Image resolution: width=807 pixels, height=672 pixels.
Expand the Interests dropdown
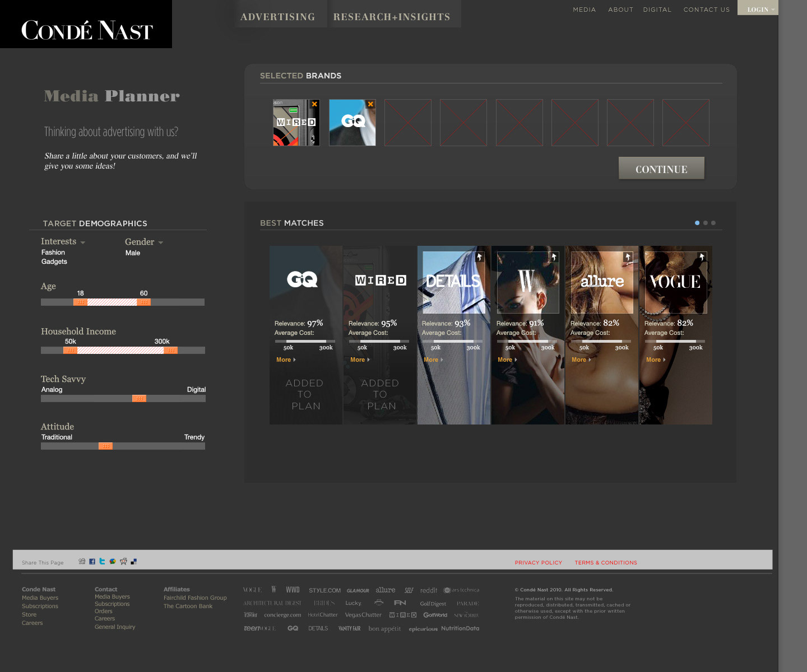pos(63,241)
